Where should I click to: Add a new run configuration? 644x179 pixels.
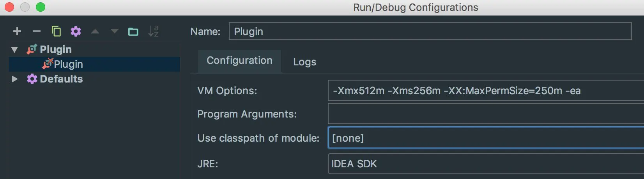(x=17, y=31)
